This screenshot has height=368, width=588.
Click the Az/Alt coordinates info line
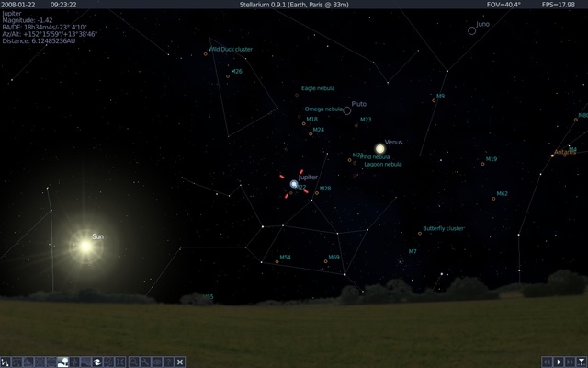pos(50,34)
